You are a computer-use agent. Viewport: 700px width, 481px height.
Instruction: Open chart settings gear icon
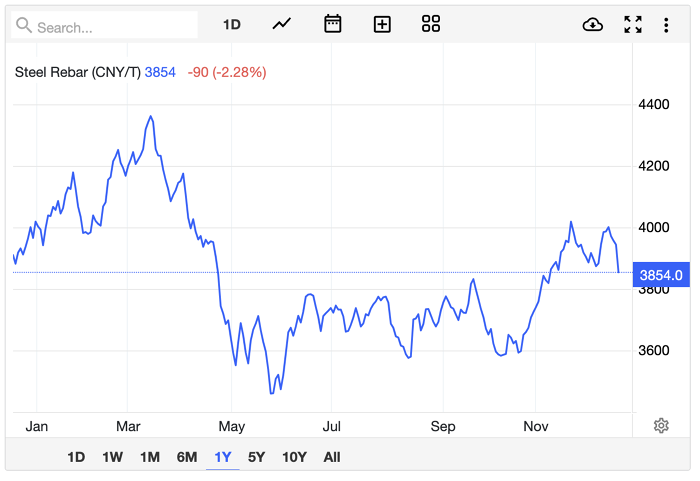(x=661, y=426)
